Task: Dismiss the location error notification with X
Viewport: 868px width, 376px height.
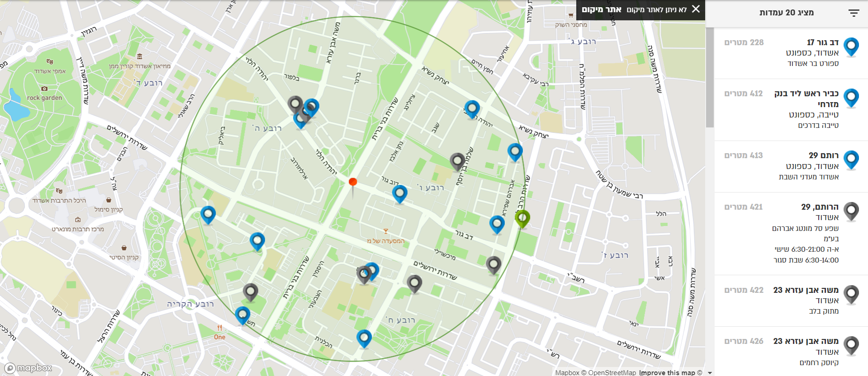Action: click(x=696, y=9)
